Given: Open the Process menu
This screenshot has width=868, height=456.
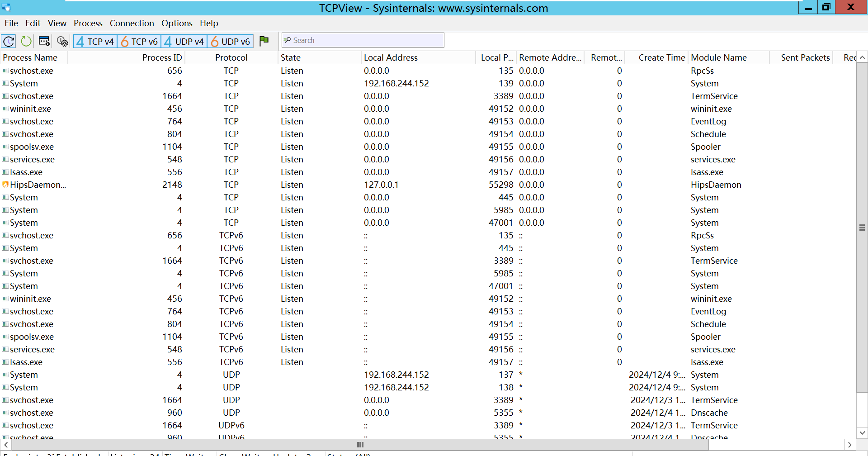Looking at the screenshot, I should [x=88, y=23].
